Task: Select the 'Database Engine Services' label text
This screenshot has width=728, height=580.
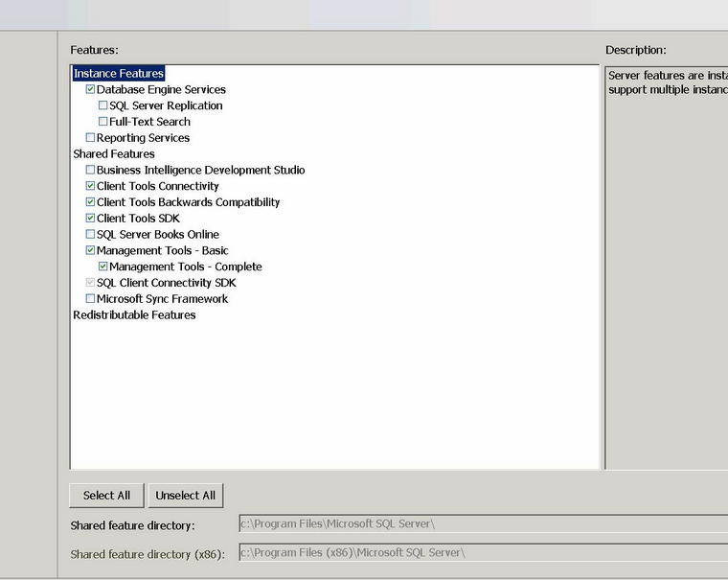Action: tap(161, 90)
